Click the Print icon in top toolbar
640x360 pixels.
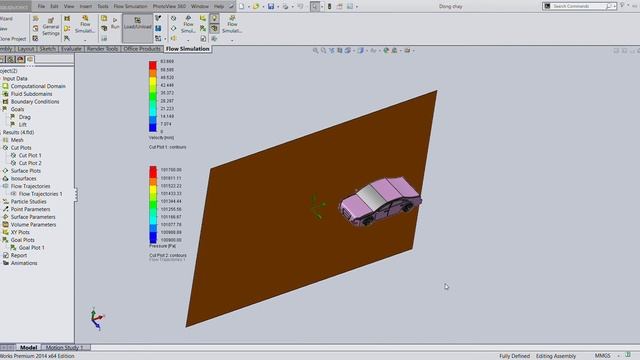coord(285,6)
